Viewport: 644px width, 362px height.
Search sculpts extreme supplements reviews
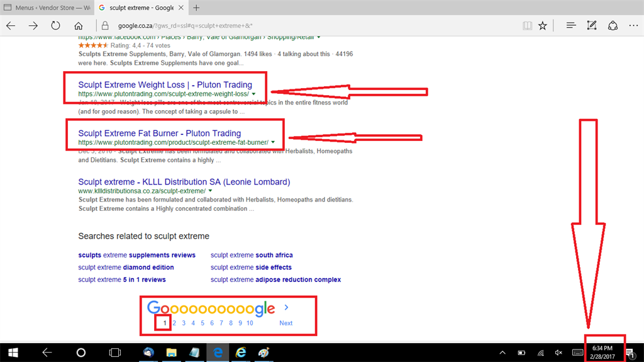136,255
